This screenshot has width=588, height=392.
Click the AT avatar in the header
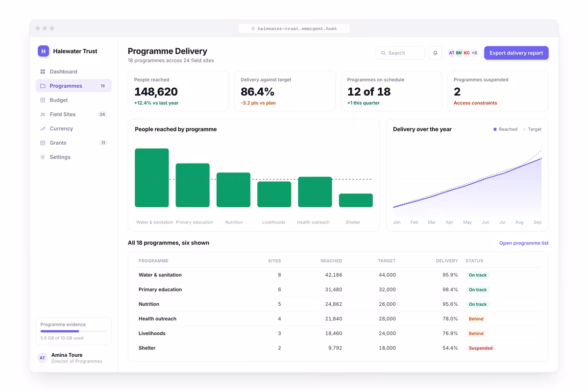(x=452, y=53)
